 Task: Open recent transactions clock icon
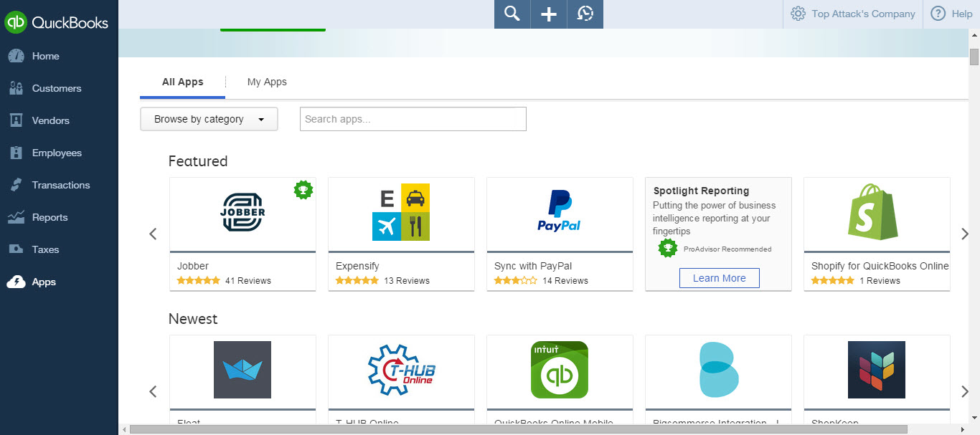click(585, 14)
